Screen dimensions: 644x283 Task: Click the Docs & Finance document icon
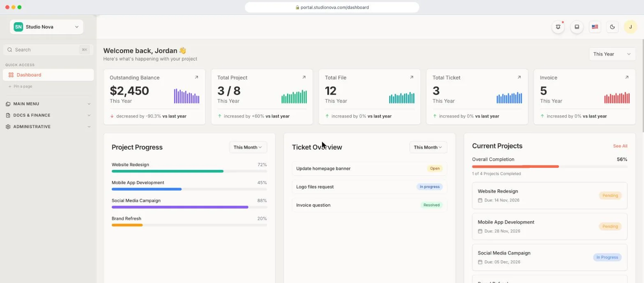pyautogui.click(x=8, y=115)
